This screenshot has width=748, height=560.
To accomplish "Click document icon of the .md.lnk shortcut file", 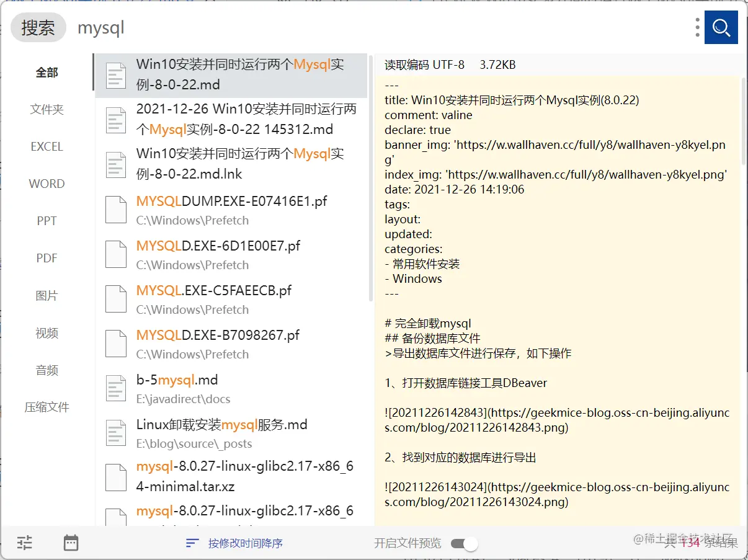I will tap(116, 164).
